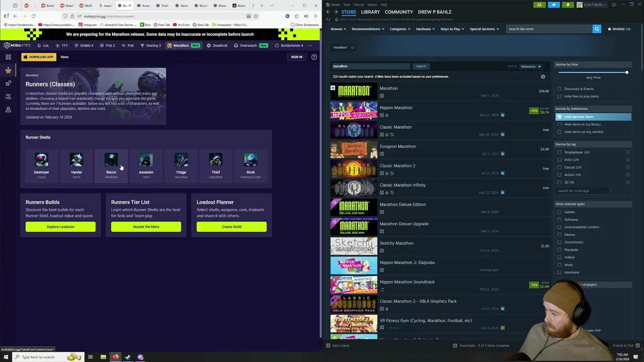Expand Special Sections dropdown

(484, 29)
